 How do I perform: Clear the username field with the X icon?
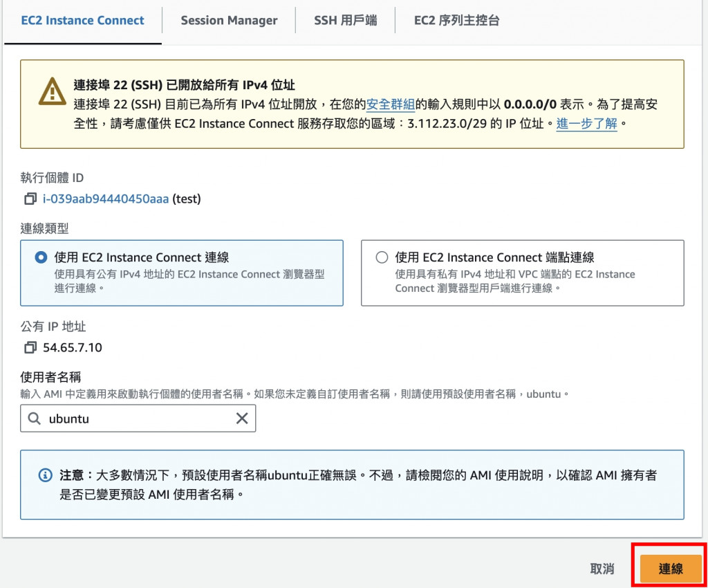coord(242,419)
